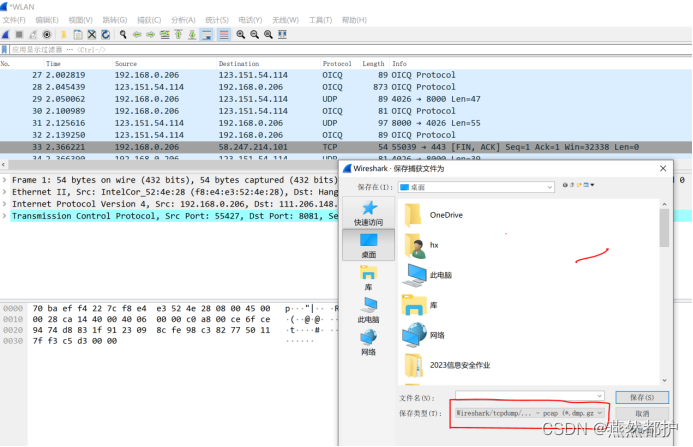The width and height of the screenshot is (693, 447).
Task: Toggle packet list colorization
Action: tap(224, 34)
